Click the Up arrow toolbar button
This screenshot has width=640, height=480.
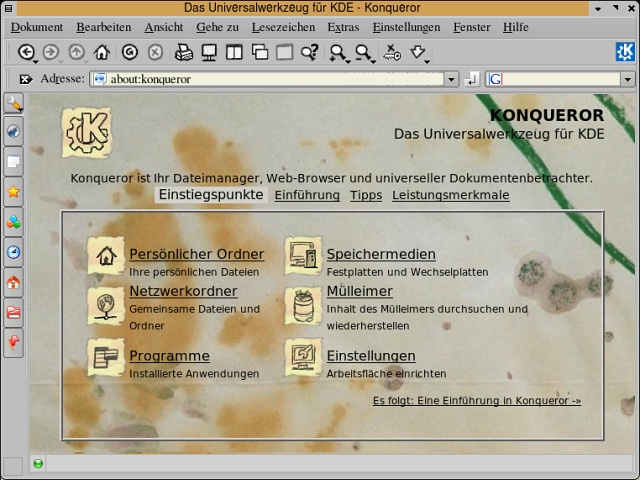[x=76, y=52]
